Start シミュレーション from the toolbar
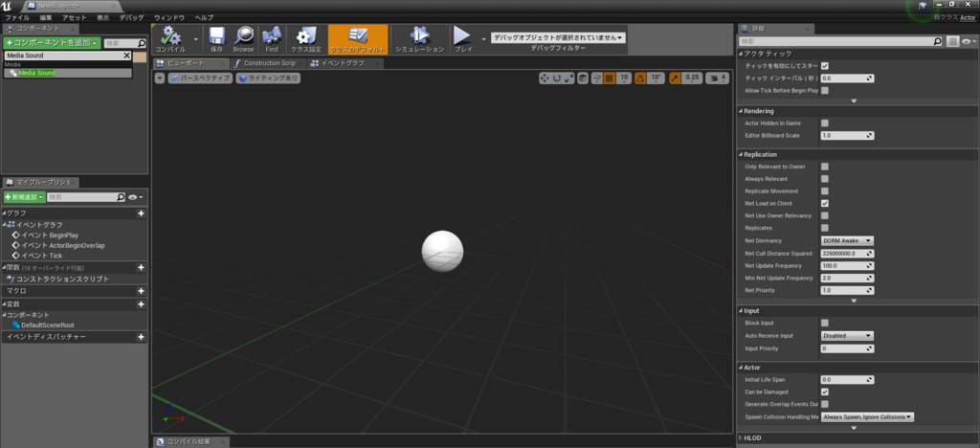Screen dimensions: 980x448 coord(419,39)
